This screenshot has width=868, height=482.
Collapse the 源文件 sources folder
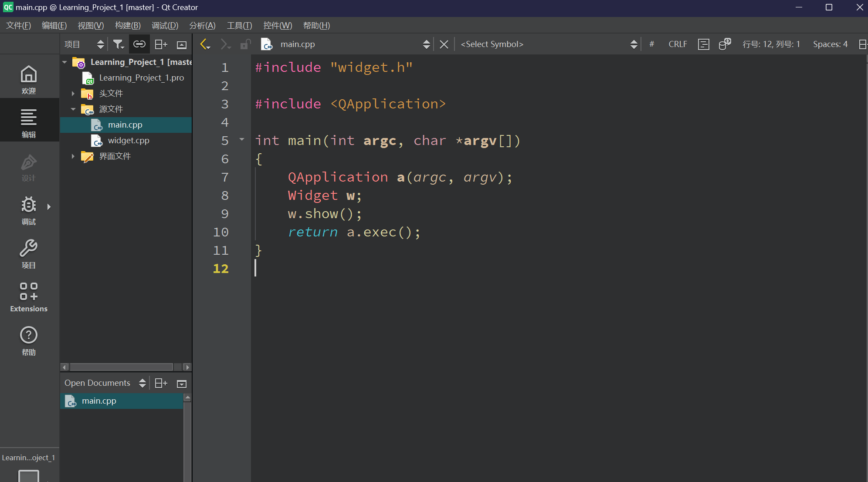(x=73, y=109)
